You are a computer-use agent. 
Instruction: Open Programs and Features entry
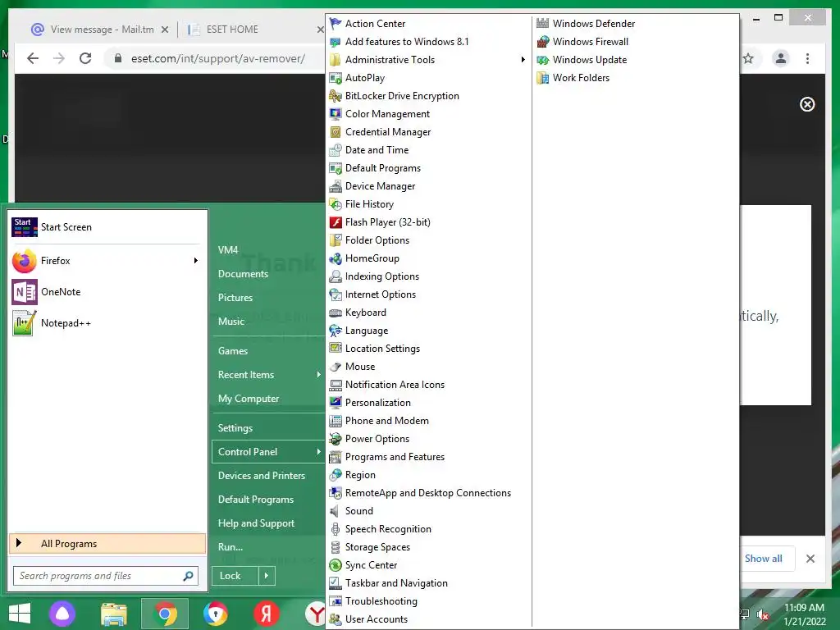395,457
